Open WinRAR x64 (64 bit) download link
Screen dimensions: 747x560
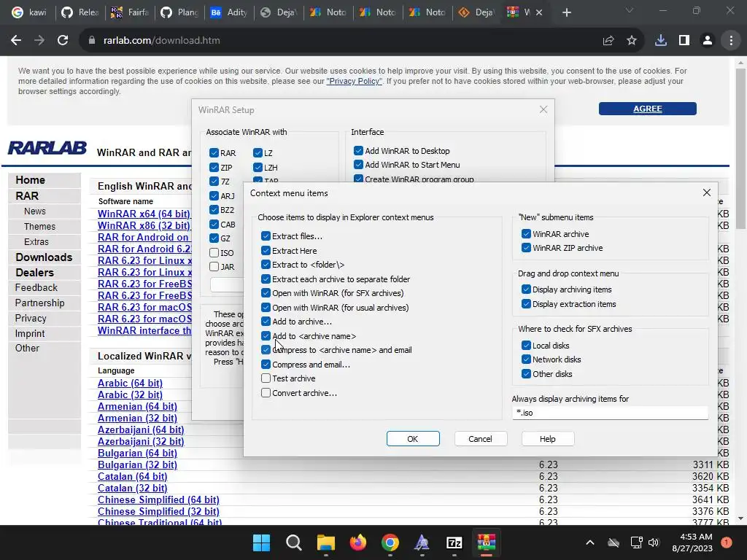[x=144, y=214]
